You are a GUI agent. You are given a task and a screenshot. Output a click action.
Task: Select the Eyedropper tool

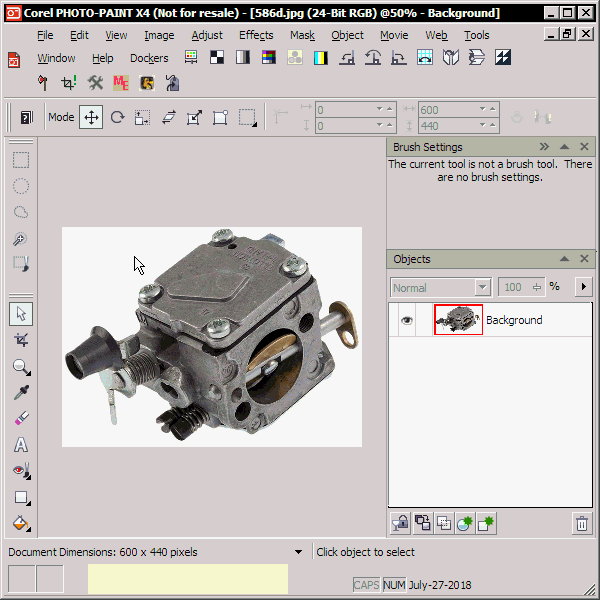coord(21,393)
